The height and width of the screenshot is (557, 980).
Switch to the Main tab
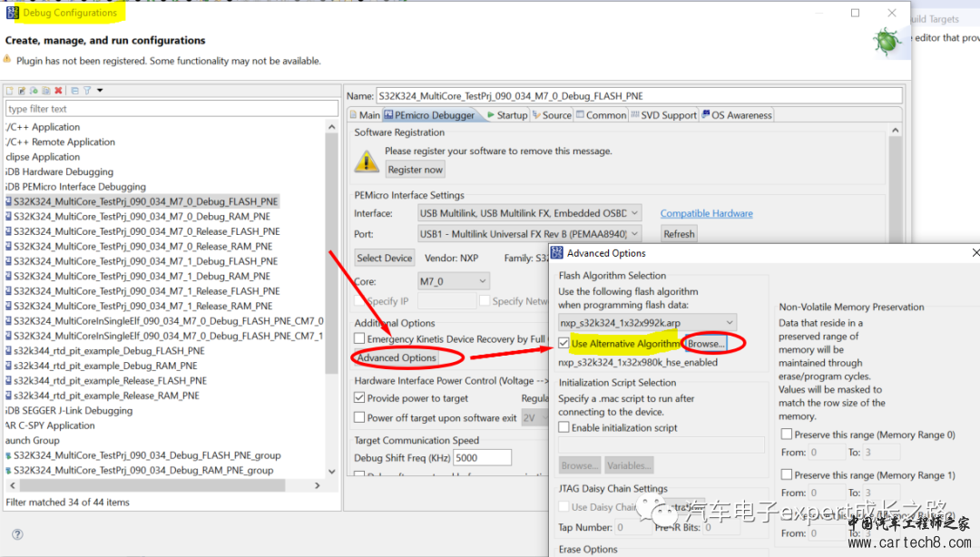point(365,115)
